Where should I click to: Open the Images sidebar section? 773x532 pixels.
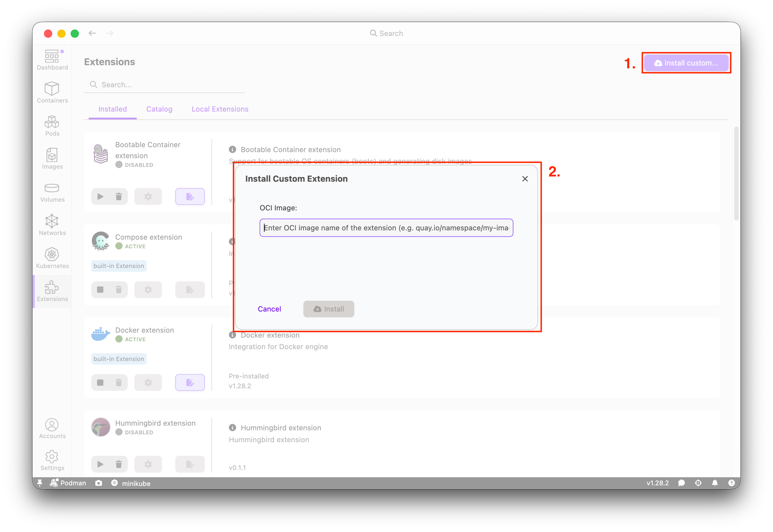point(52,159)
